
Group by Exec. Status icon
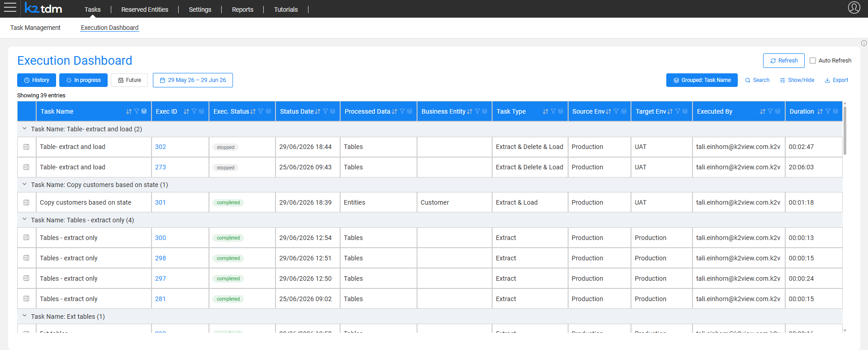(x=268, y=111)
